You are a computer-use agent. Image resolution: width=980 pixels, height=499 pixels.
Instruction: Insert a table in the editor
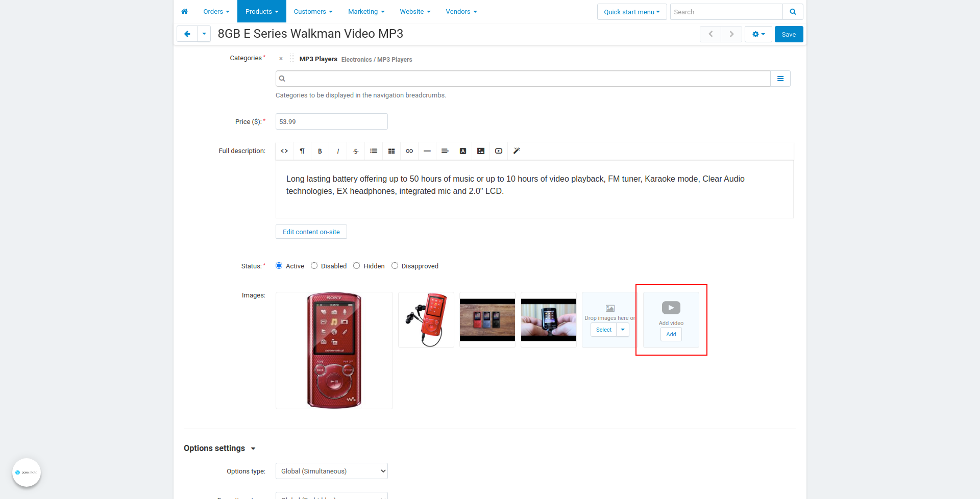click(391, 151)
